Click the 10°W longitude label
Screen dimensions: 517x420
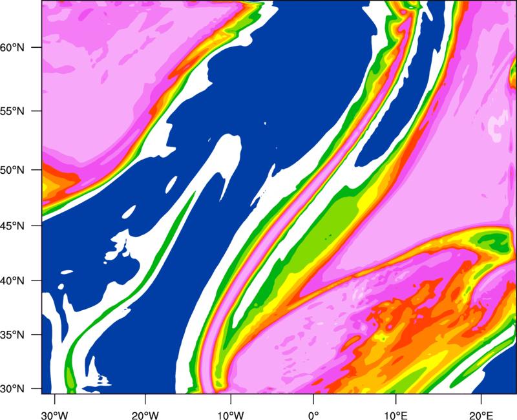coord(231,415)
